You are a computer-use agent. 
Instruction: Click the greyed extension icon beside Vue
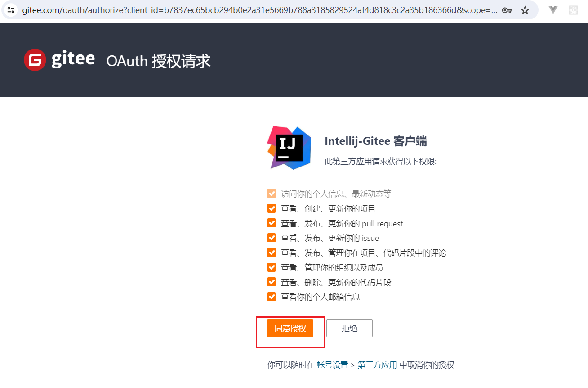coord(573,10)
